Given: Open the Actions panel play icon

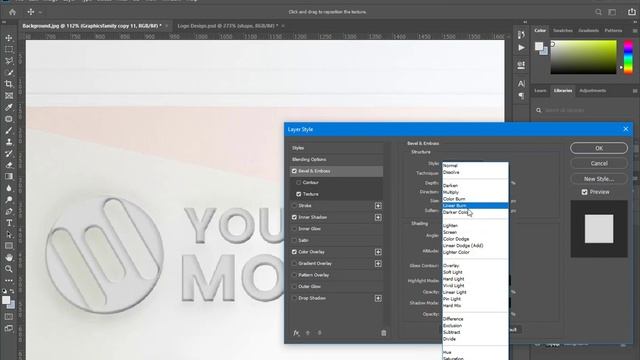Looking at the screenshot, I should click(521, 48).
